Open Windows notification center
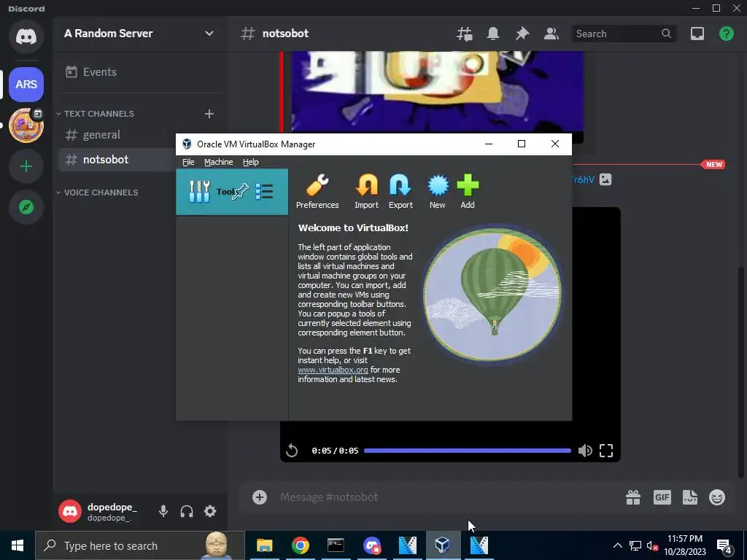747x560 pixels. coord(724,545)
